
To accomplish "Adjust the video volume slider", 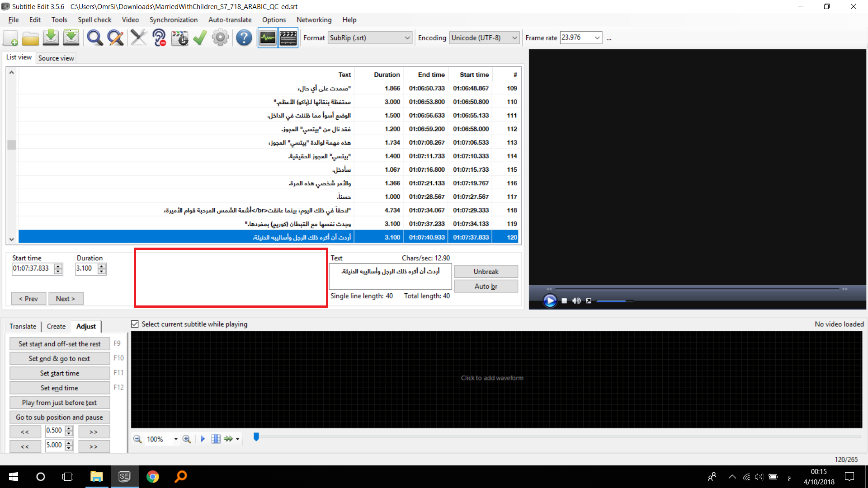I will tap(615, 301).
